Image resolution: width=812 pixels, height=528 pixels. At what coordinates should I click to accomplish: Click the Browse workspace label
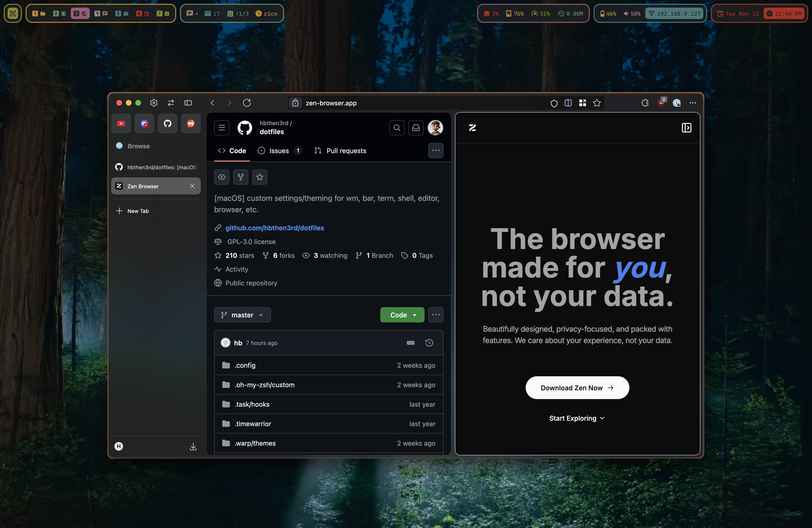coord(138,146)
